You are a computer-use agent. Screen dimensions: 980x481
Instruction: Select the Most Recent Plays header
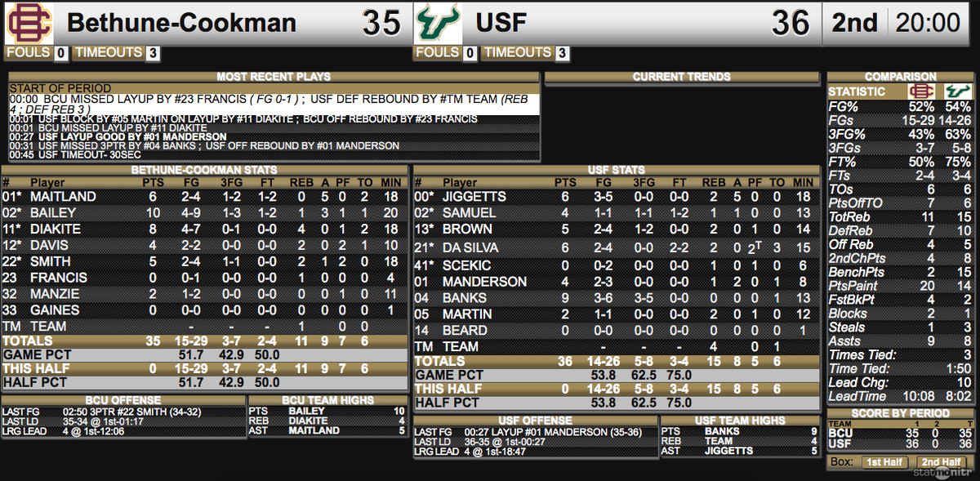click(x=274, y=77)
